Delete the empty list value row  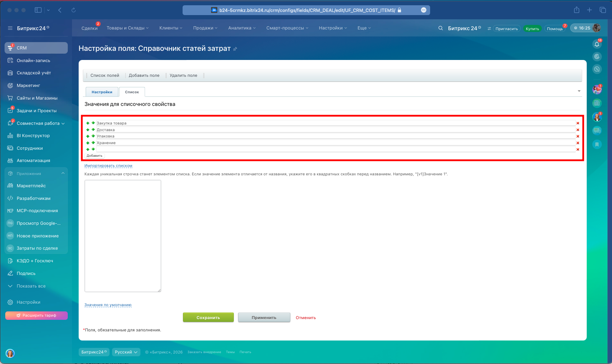(x=578, y=149)
